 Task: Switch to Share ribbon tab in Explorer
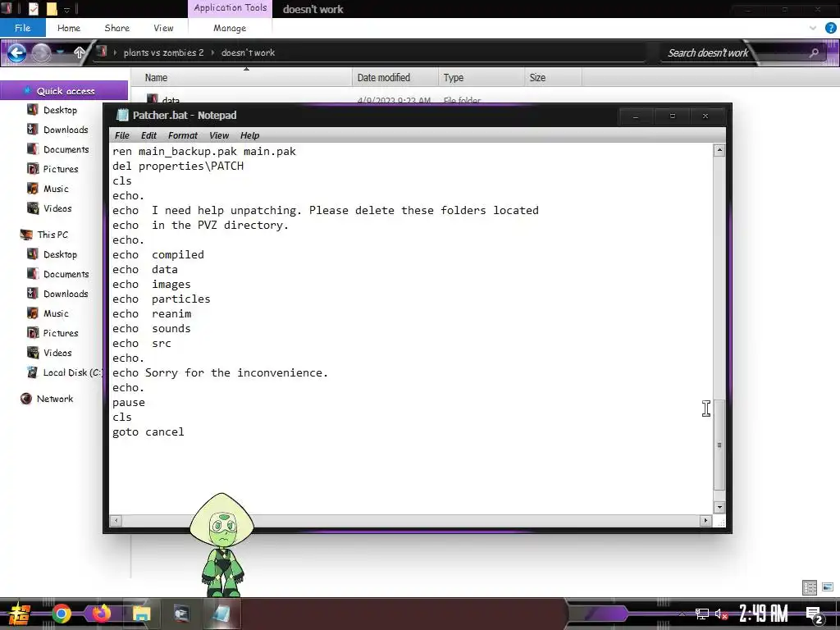click(116, 28)
